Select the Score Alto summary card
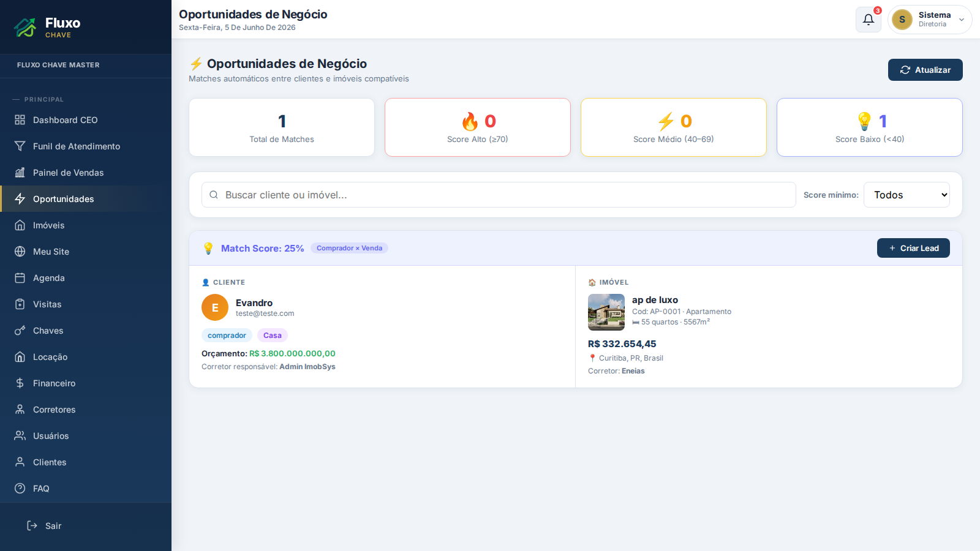 (478, 127)
